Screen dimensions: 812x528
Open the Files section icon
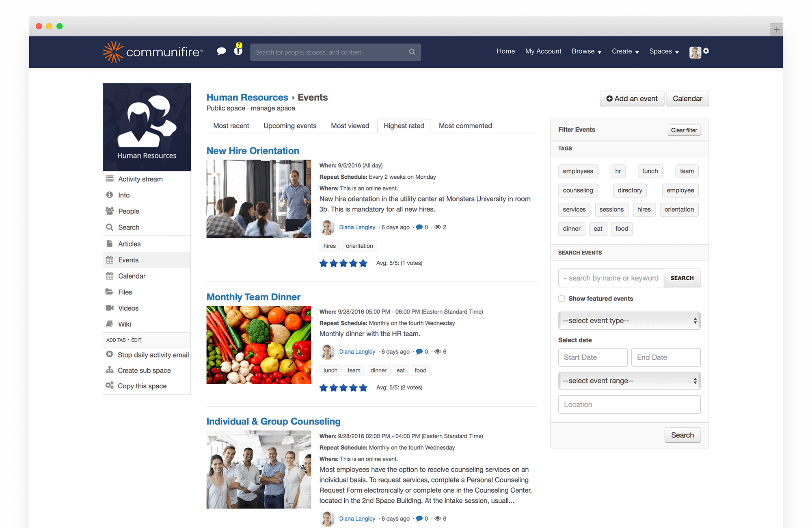(x=109, y=292)
